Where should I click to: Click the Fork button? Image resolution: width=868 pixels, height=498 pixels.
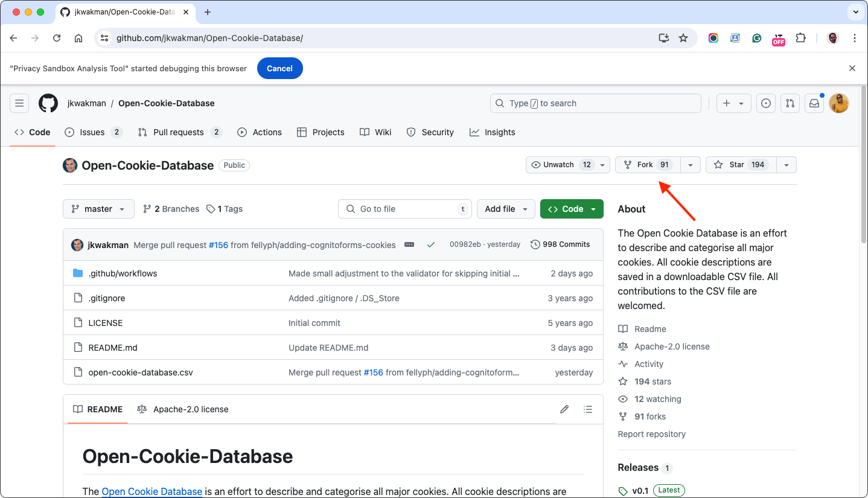648,165
